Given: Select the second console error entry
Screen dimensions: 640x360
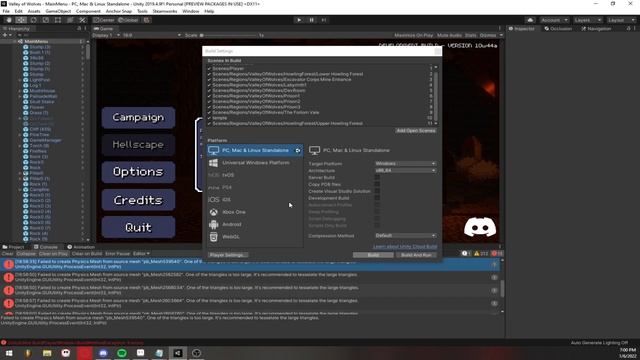Looking at the screenshot, I should [249, 277].
